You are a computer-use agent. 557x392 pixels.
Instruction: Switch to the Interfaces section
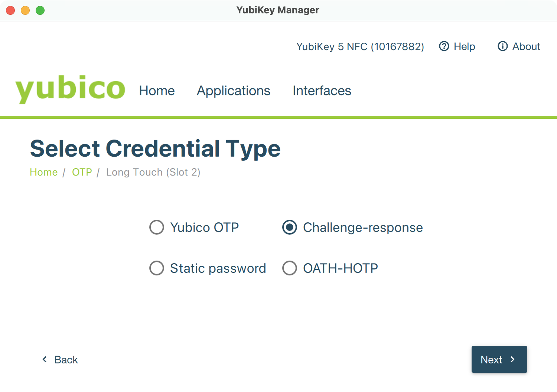pos(322,91)
